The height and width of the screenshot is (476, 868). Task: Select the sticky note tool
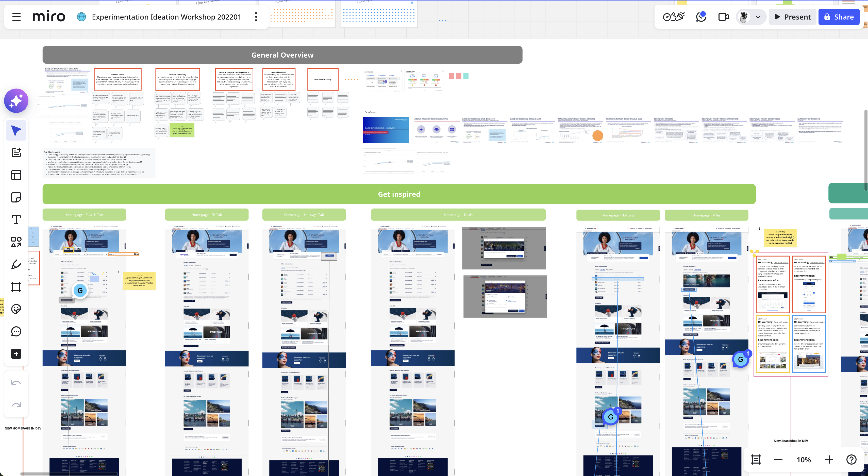(x=16, y=197)
